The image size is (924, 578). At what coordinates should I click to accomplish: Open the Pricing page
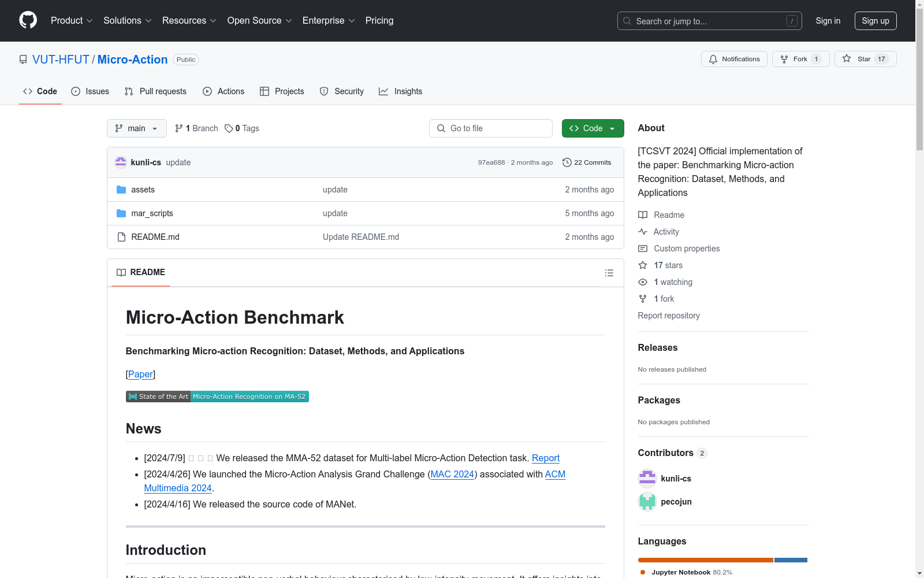point(379,20)
